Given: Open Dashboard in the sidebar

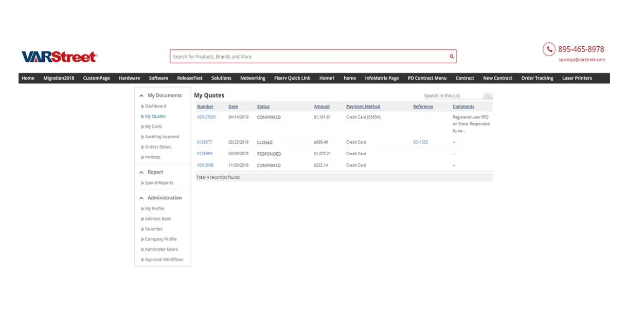Looking at the screenshot, I should point(155,106).
